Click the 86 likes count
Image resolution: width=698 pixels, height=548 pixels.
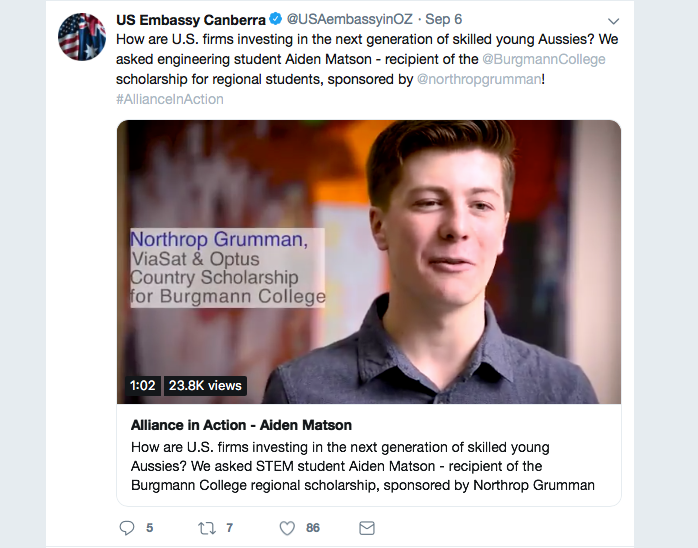tap(313, 528)
